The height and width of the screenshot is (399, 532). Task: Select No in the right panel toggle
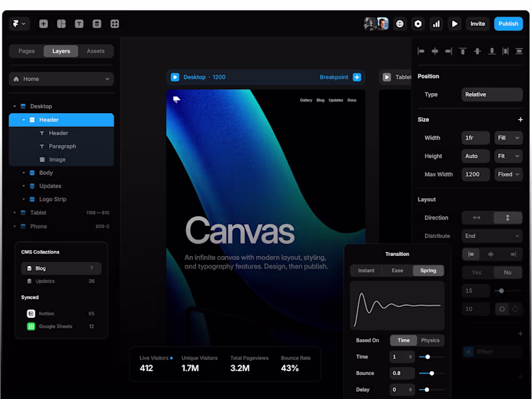pyautogui.click(x=507, y=272)
